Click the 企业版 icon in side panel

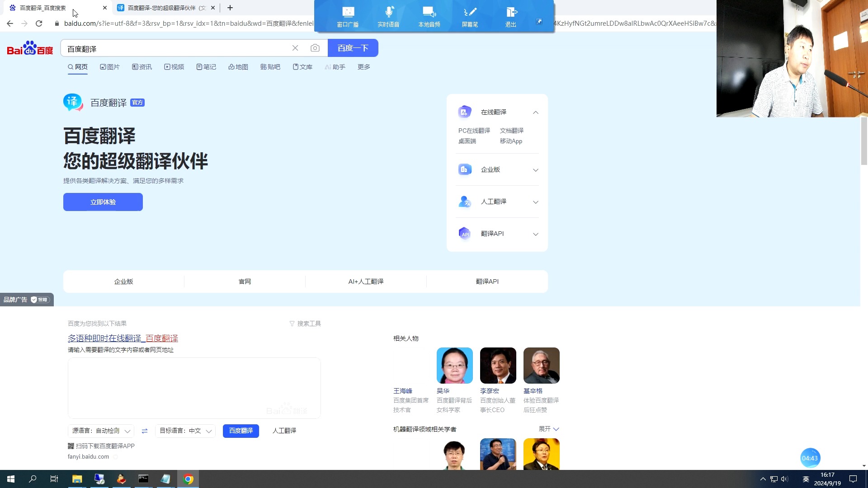pos(465,169)
